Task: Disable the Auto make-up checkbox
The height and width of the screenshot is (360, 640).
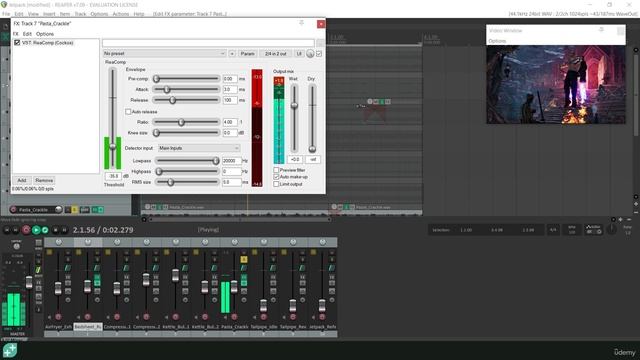Action: click(x=276, y=177)
